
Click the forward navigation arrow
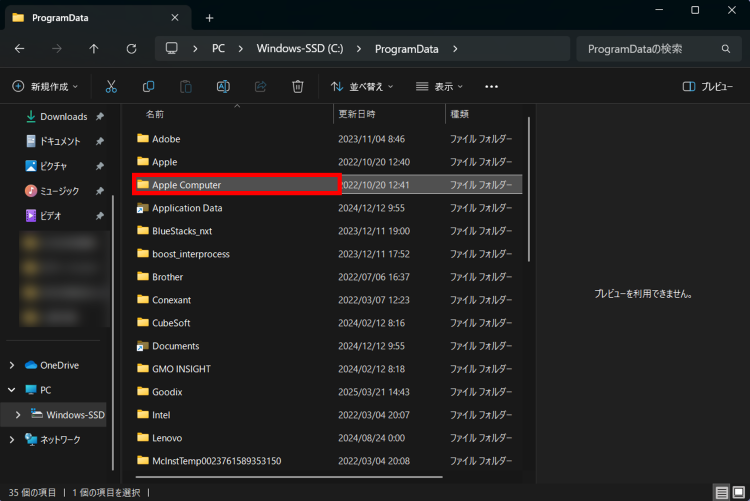(57, 49)
